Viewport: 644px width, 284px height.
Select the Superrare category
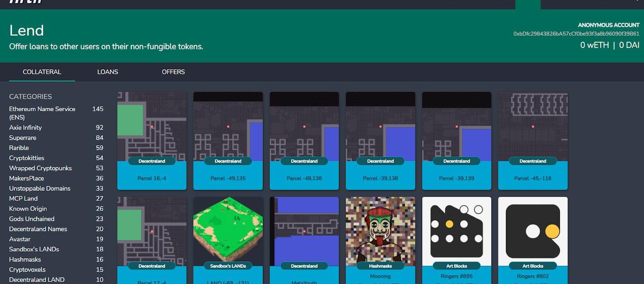(x=23, y=138)
